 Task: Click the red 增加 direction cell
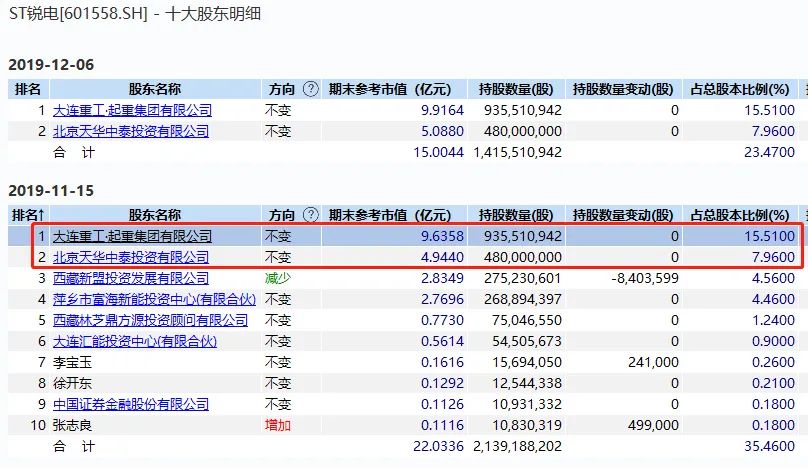278,425
